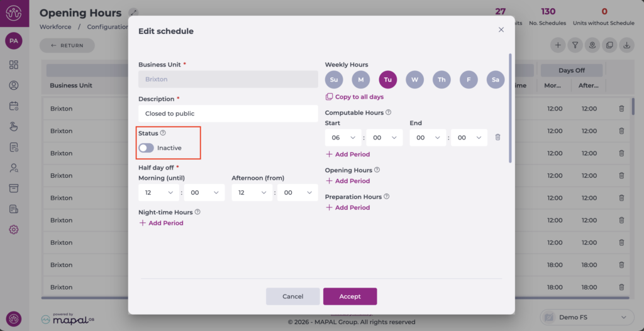Select Tuesday in Weekly Hours
Image resolution: width=644 pixels, height=331 pixels.
(x=387, y=80)
